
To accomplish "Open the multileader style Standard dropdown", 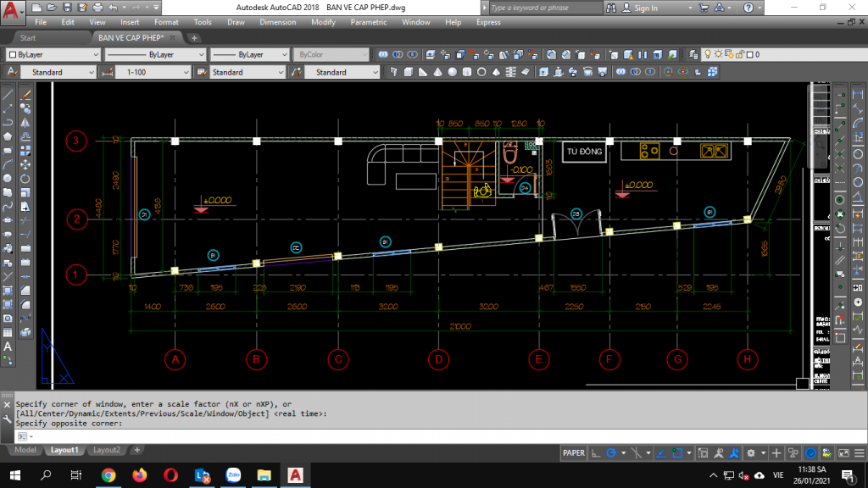I will (x=342, y=72).
